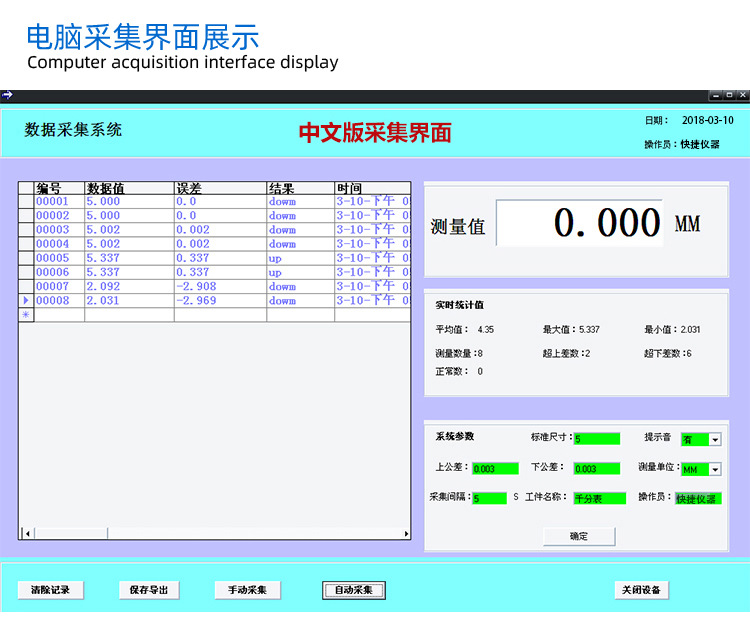750x630 pixels.
Task: Confirm parameters with the 确定 button
Action: (579, 536)
